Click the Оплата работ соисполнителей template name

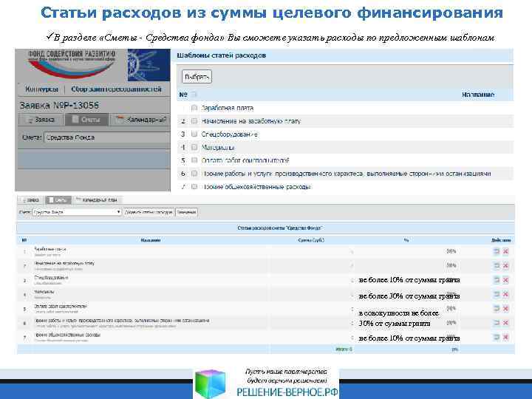pyautogui.click(x=245, y=160)
